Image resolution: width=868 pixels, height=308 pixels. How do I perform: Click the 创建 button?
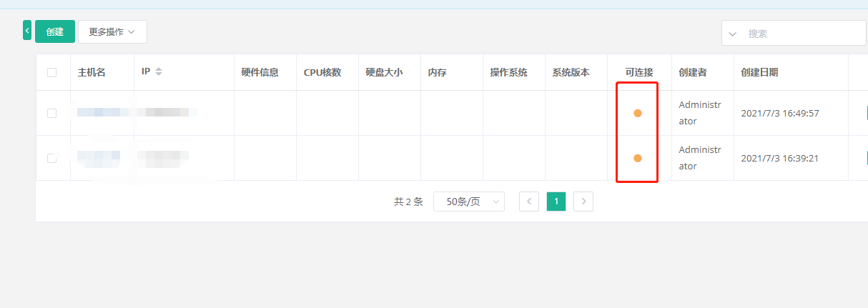pos(55,31)
